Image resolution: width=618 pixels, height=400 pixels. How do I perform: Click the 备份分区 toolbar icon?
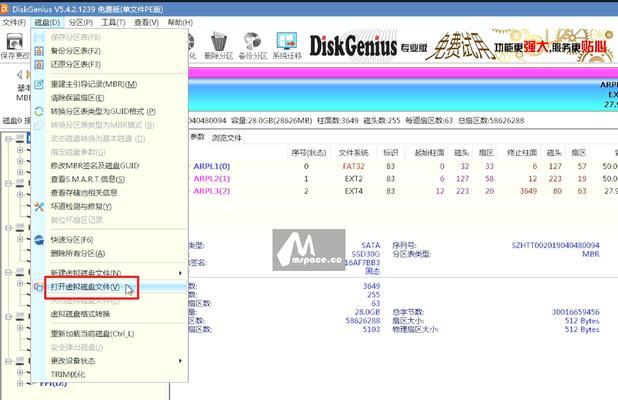coord(252,41)
